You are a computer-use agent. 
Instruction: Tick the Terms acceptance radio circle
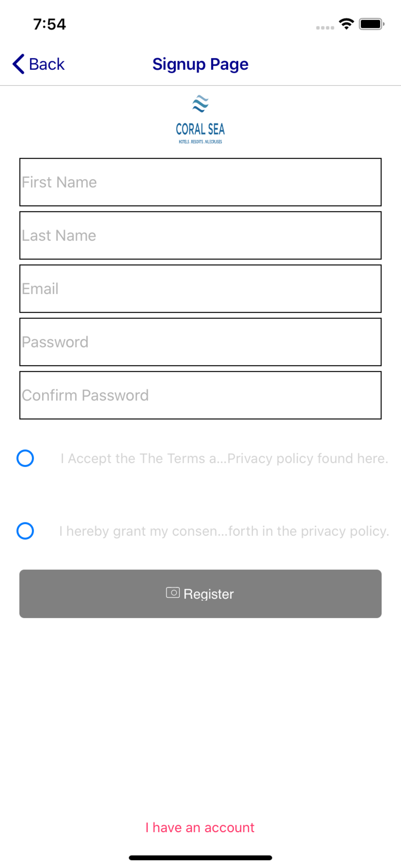[25, 458]
